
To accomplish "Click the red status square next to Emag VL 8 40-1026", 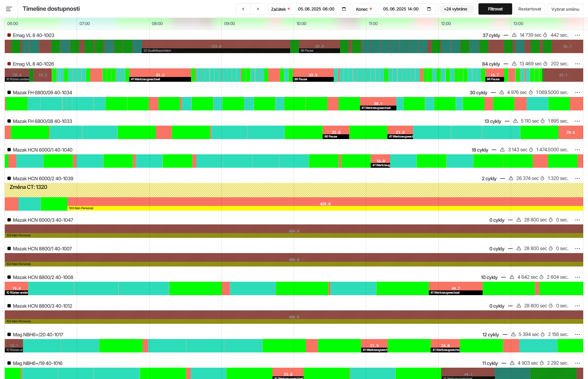I will tap(9, 64).
